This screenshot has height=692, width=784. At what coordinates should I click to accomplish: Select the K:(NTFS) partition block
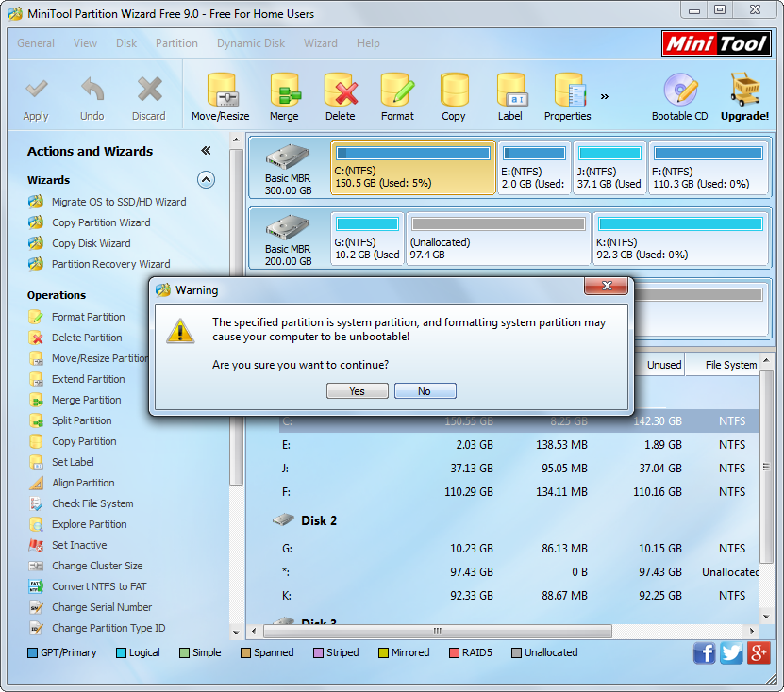point(680,239)
